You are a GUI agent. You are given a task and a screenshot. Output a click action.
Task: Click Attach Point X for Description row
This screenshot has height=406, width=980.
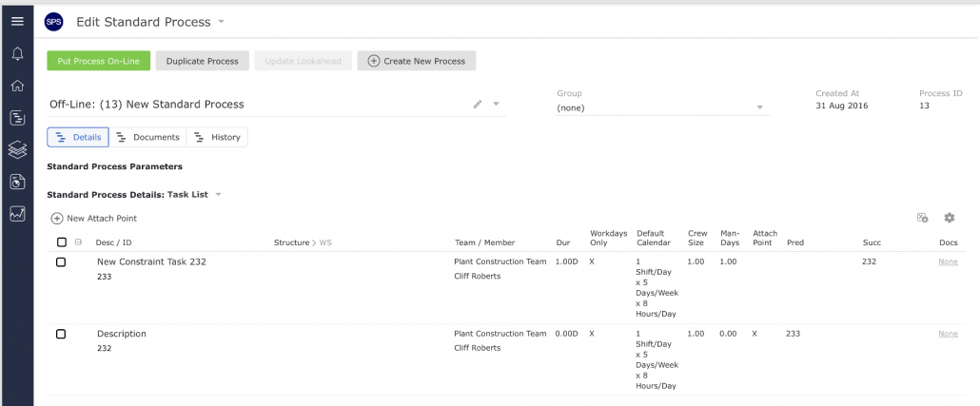pos(755,334)
